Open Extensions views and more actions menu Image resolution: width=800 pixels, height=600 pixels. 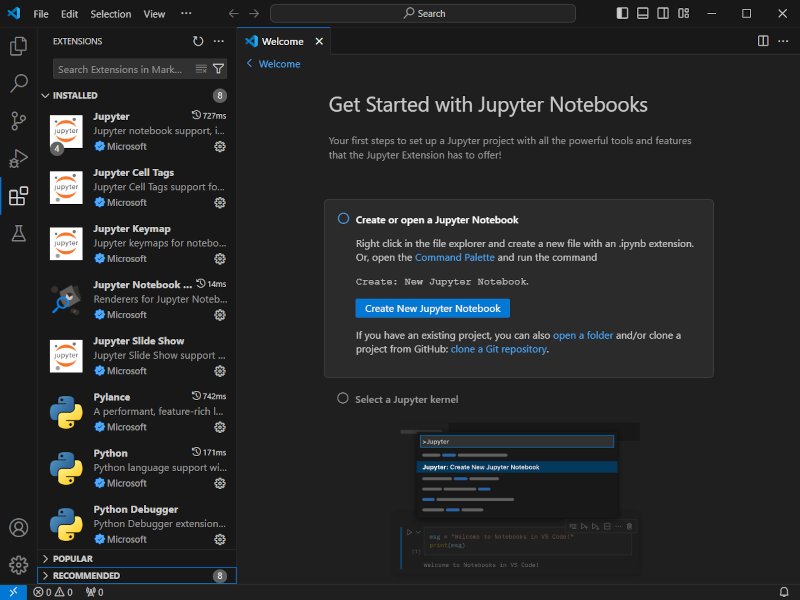219,41
